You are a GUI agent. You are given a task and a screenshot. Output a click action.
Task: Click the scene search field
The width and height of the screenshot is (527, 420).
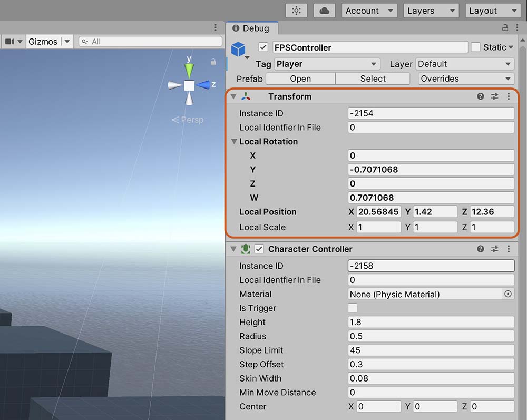pyautogui.click(x=151, y=41)
